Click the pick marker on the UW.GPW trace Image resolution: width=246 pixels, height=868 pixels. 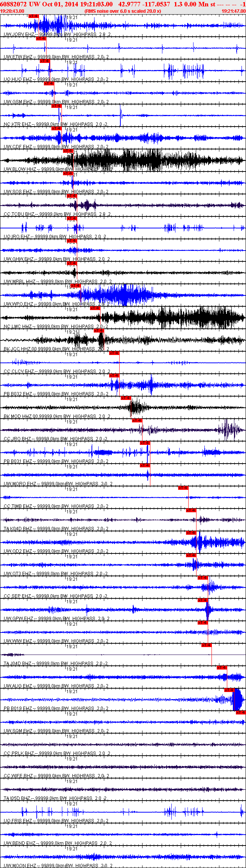point(202,600)
